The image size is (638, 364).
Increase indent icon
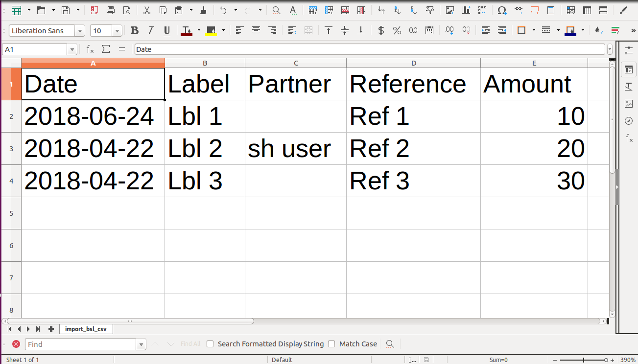point(486,30)
